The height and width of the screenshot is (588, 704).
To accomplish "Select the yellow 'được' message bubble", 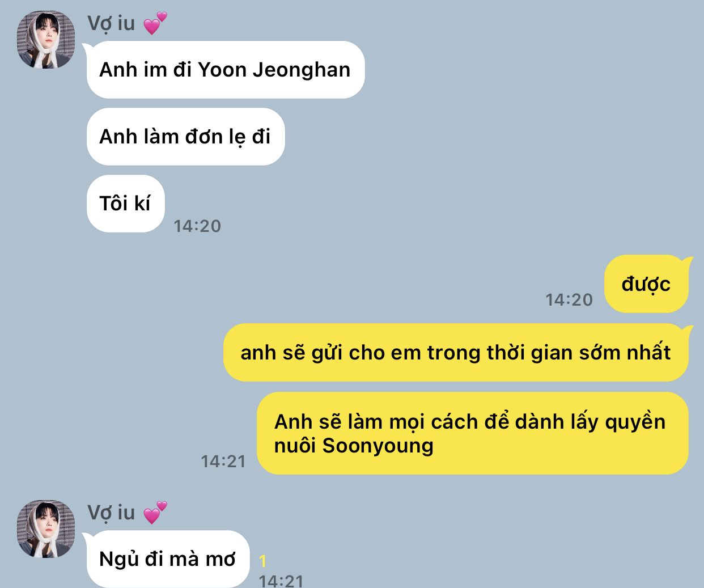I will tap(646, 284).
